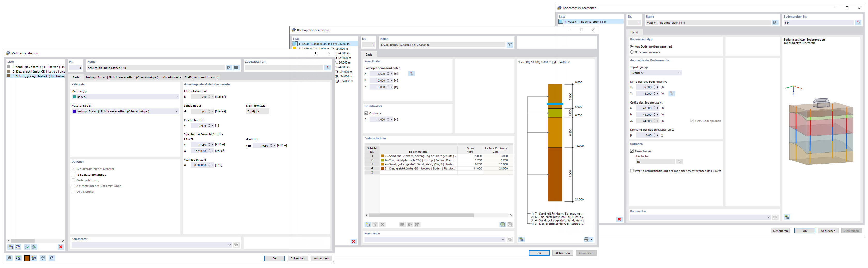This screenshot has height=268, width=868.
Task: Click the search magnifier icon in Material bearbeiten
Action: coord(10,258)
